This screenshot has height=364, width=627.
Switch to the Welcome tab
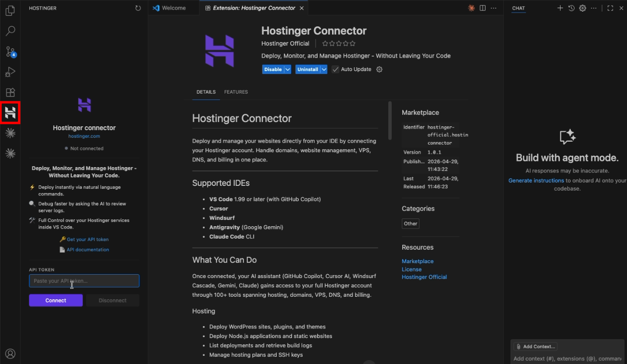pos(174,8)
